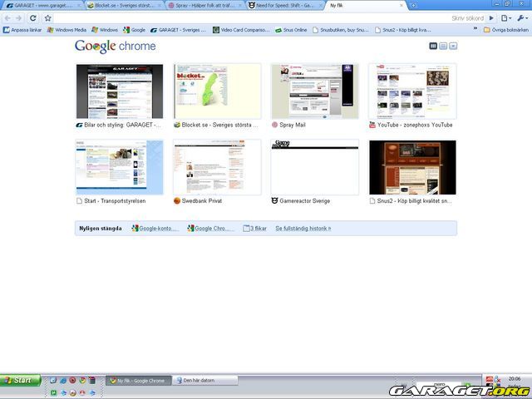The image size is (532, 399).
Task: Switch to the Blocket.se tab
Action: pos(123,6)
